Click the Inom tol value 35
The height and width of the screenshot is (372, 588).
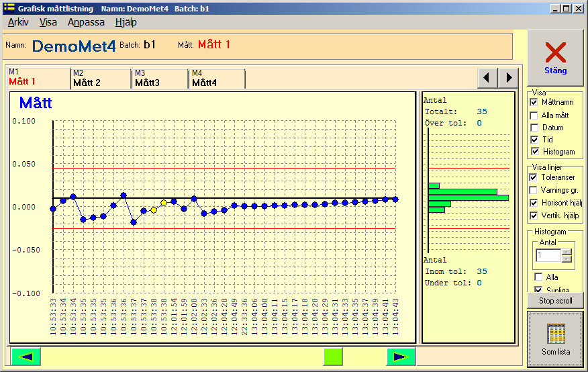(x=482, y=271)
